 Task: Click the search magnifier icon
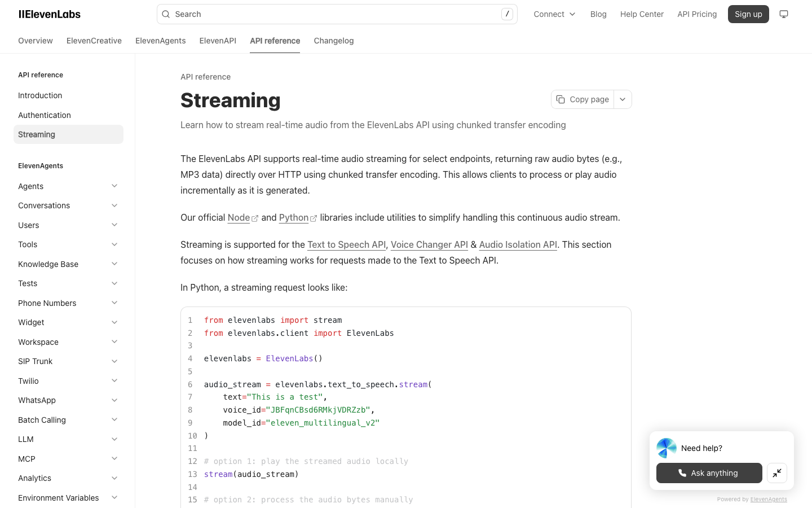click(x=166, y=14)
